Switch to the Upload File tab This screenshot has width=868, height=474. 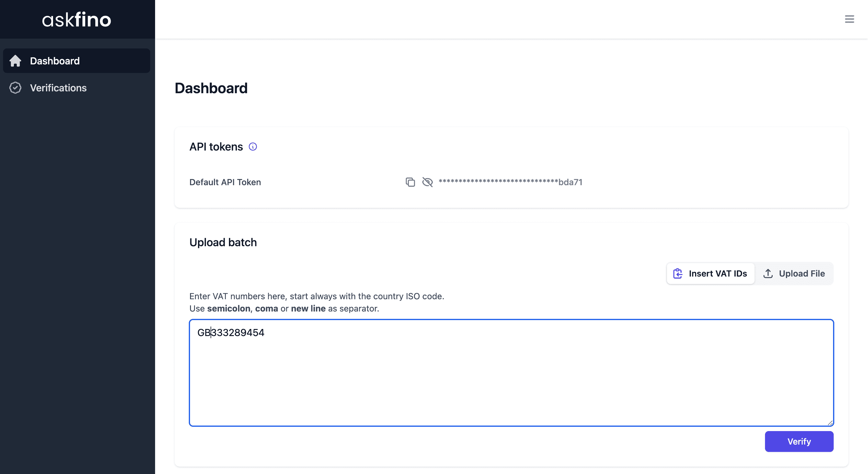click(x=794, y=273)
